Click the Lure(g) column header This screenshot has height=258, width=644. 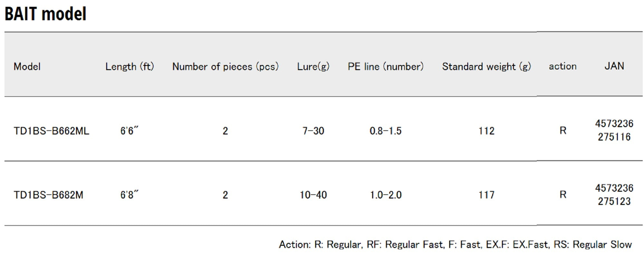pos(313,67)
